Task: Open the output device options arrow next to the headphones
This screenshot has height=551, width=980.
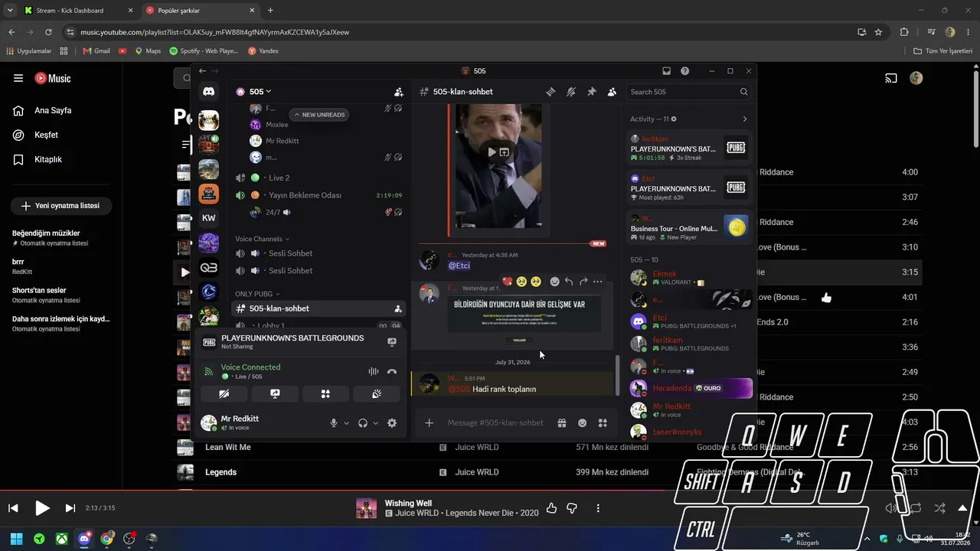Action: (375, 423)
